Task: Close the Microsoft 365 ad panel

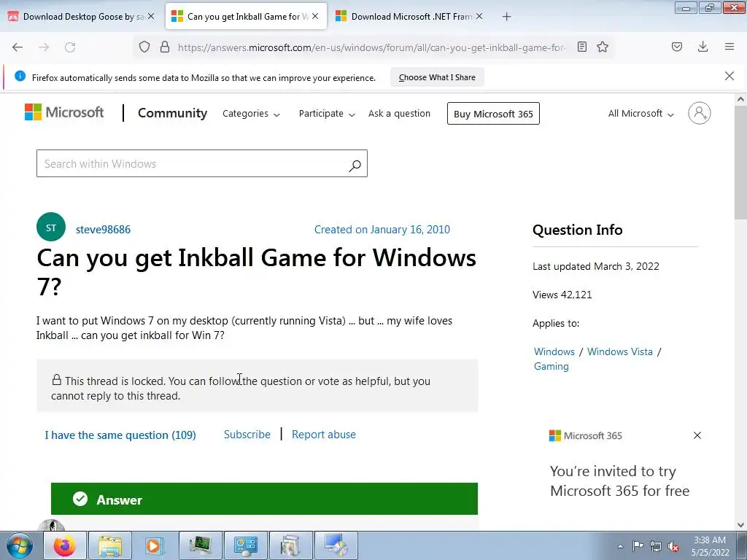Action: (x=697, y=435)
